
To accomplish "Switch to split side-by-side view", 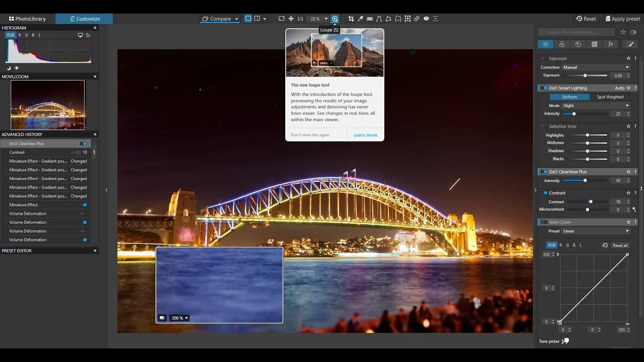I will coord(257,19).
